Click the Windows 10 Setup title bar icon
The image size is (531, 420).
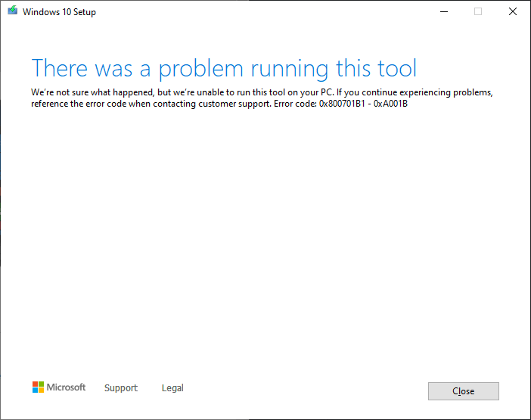click(11, 12)
